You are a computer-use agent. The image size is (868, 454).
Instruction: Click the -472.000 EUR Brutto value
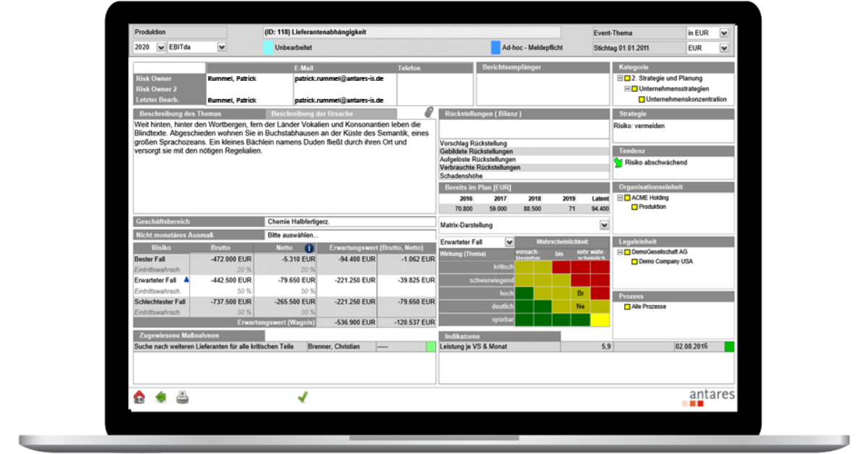tap(232, 258)
